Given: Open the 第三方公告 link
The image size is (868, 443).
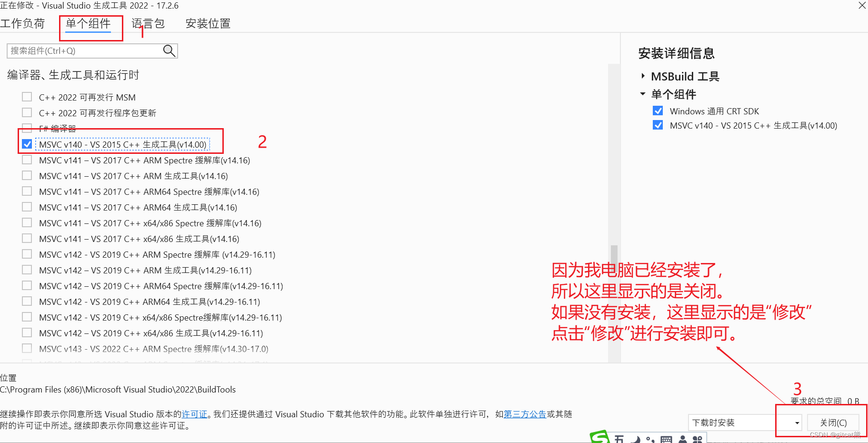Looking at the screenshot, I should [525, 414].
